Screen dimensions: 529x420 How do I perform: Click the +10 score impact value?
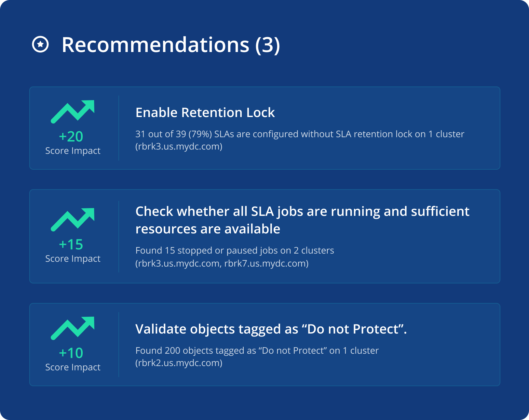point(71,353)
